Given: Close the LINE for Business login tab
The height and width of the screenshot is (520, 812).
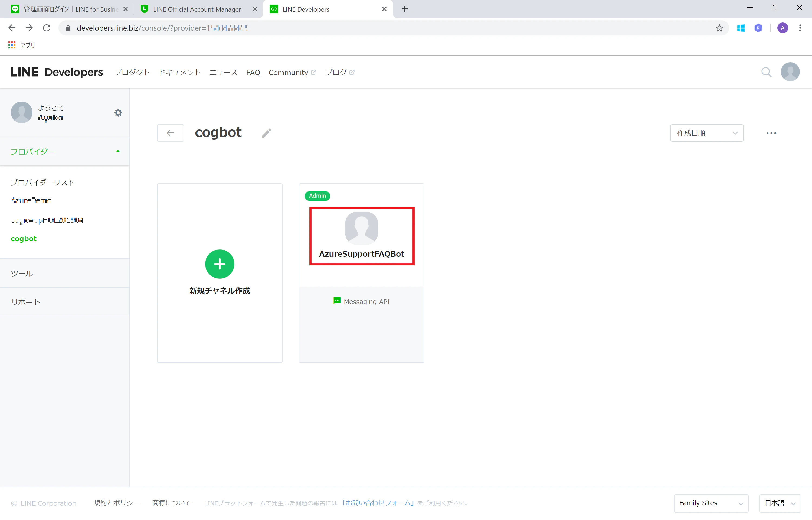Looking at the screenshot, I should pyautogui.click(x=126, y=9).
